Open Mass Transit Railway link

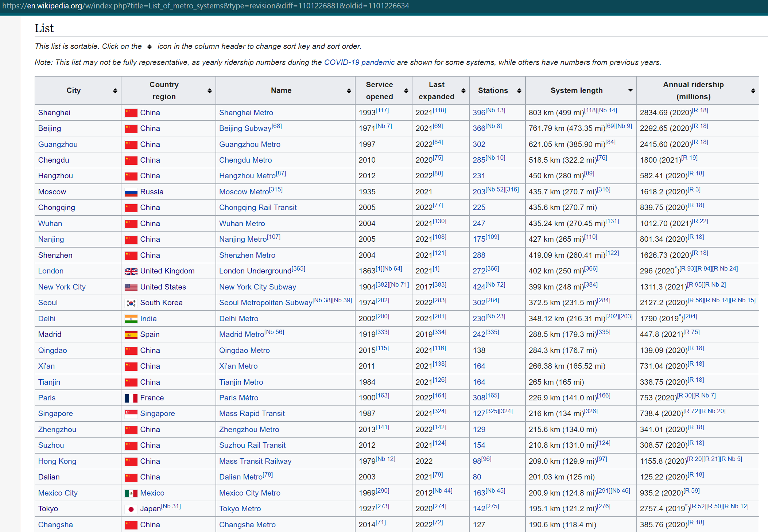click(x=255, y=461)
